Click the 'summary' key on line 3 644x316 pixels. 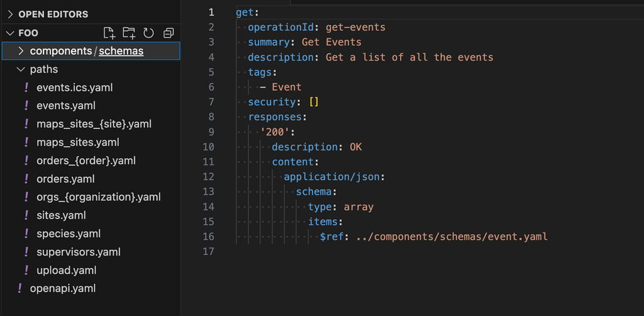pyautogui.click(x=269, y=42)
